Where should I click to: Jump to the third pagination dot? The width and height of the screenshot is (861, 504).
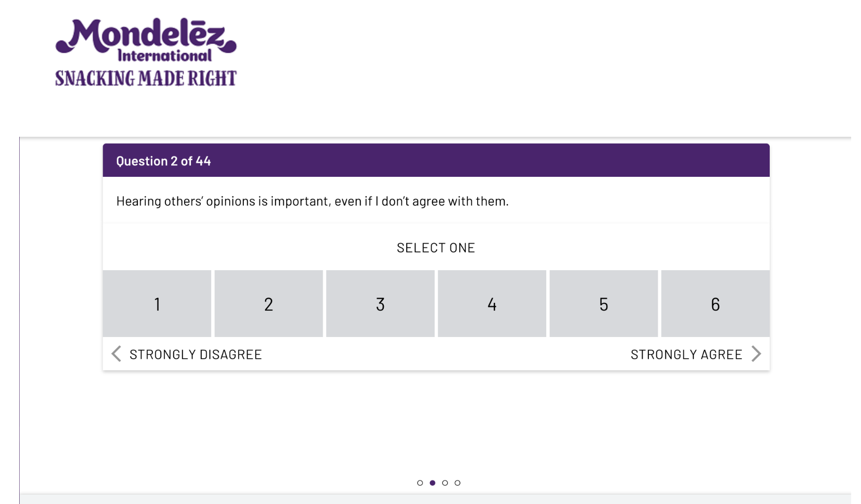pos(445,483)
